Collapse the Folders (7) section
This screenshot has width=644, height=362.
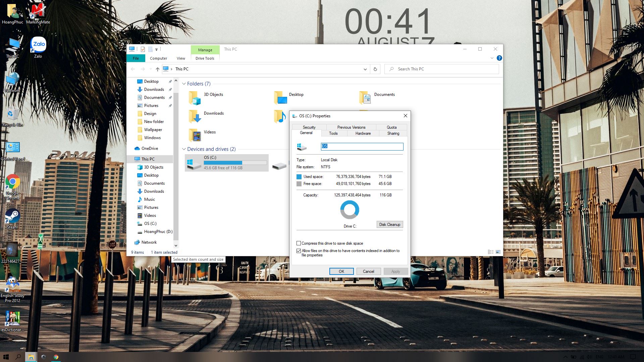tap(184, 84)
